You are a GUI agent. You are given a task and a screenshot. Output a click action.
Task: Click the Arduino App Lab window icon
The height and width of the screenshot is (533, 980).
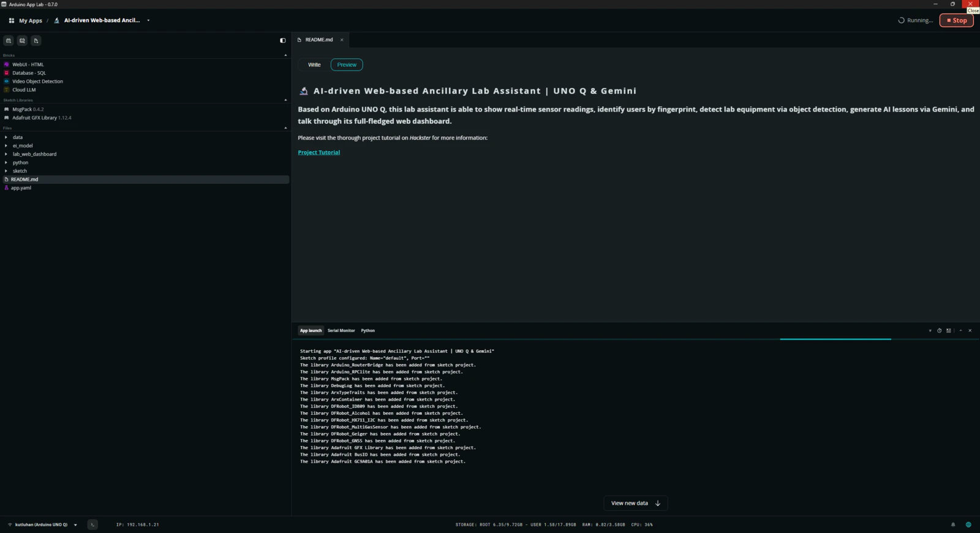click(x=4, y=4)
